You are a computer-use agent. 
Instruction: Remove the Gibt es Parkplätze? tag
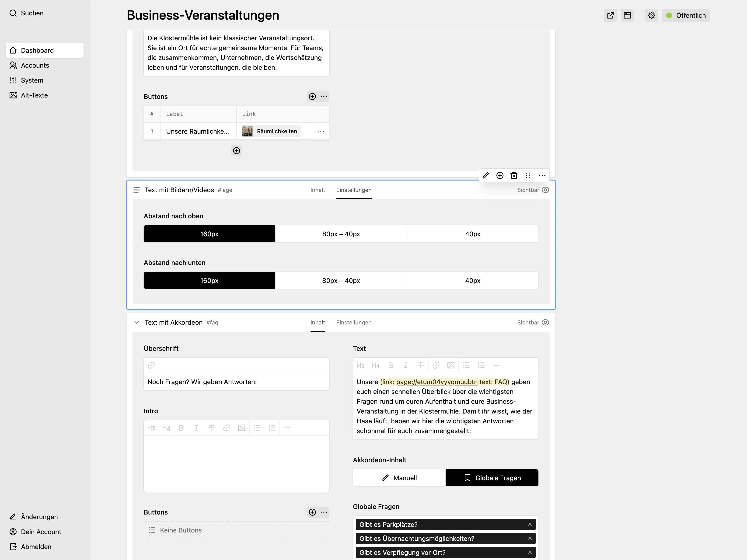point(530,525)
